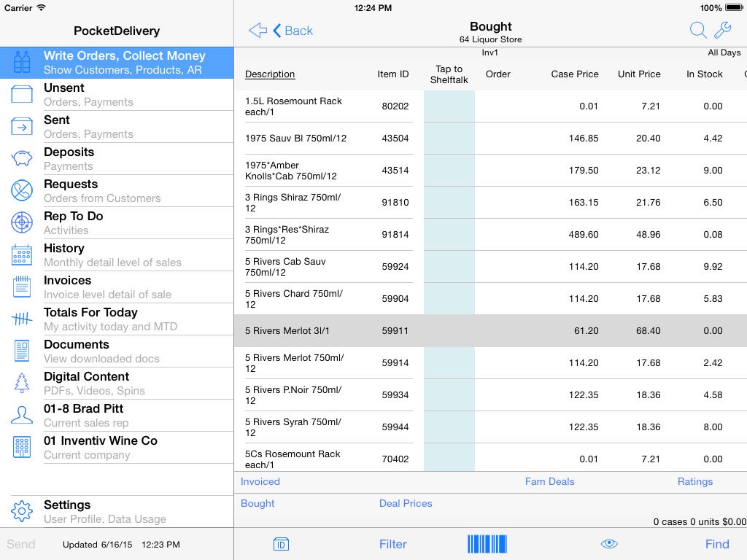Image resolution: width=747 pixels, height=560 pixels.
Task: Open the Invoices notepad icon
Action: point(22,287)
